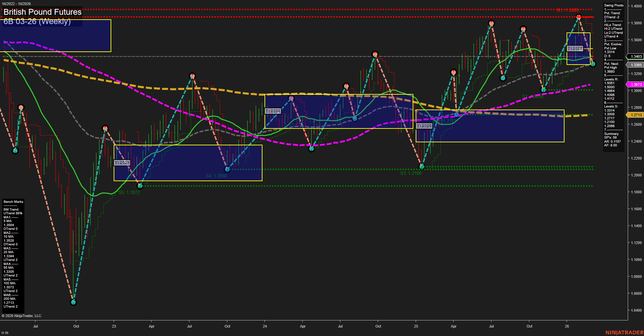Click the teal swing low marker at the 2022 bottom
Screen dimensions: 644x336
(73, 302)
